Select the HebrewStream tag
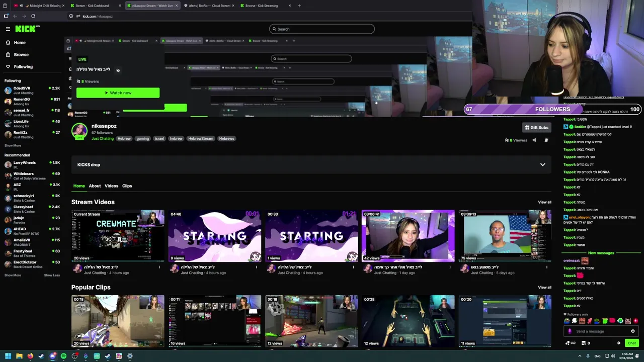644x362 pixels. click(x=201, y=138)
